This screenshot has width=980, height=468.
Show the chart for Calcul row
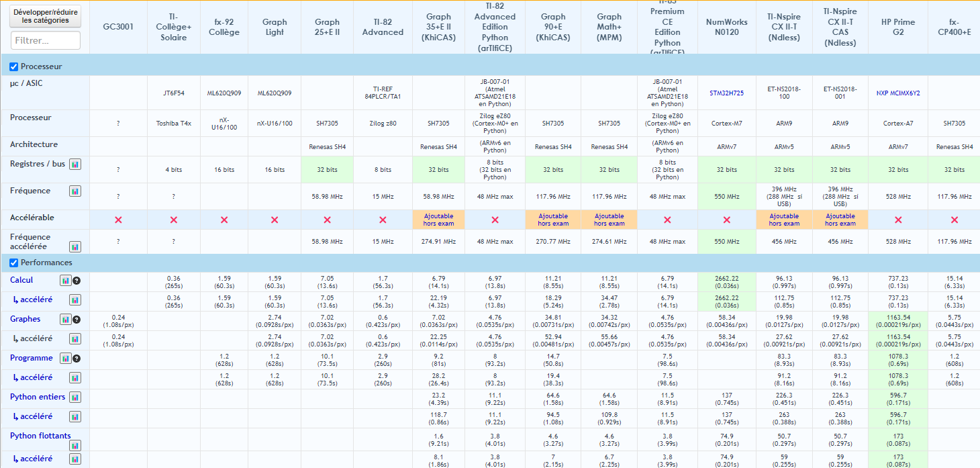point(66,281)
